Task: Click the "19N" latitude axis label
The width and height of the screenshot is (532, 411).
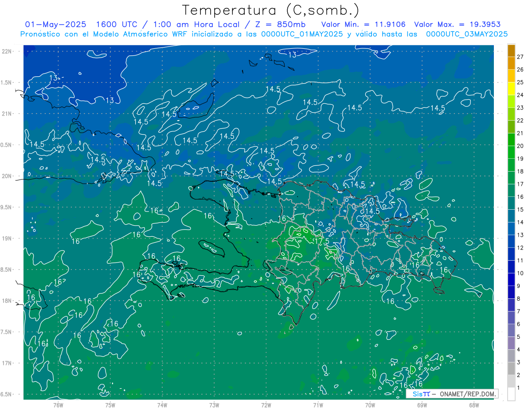Action: point(8,239)
